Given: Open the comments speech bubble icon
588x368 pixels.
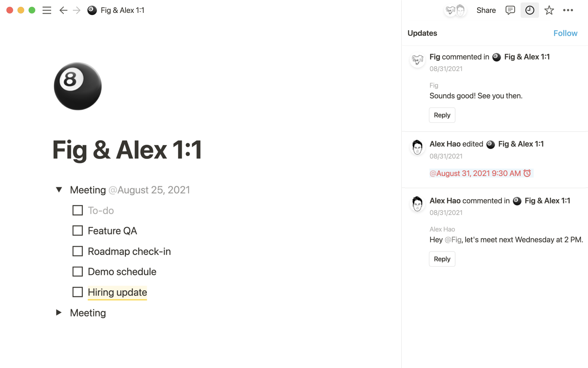Looking at the screenshot, I should tap(510, 10).
